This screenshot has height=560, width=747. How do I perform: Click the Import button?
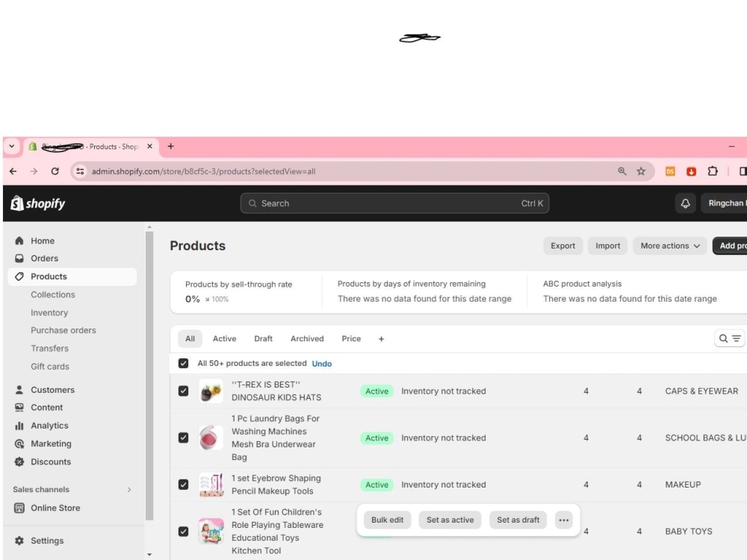[x=607, y=246]
